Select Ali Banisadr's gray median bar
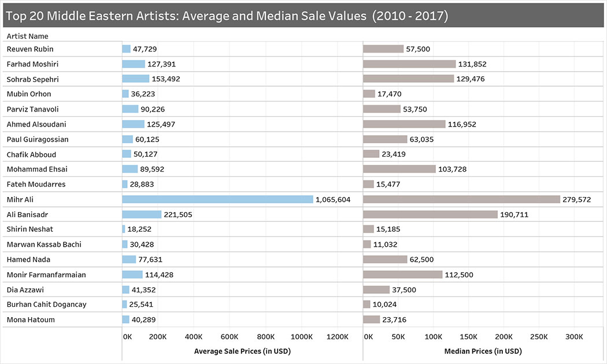The height and width of the screenshot is (364, 607). 430,214
